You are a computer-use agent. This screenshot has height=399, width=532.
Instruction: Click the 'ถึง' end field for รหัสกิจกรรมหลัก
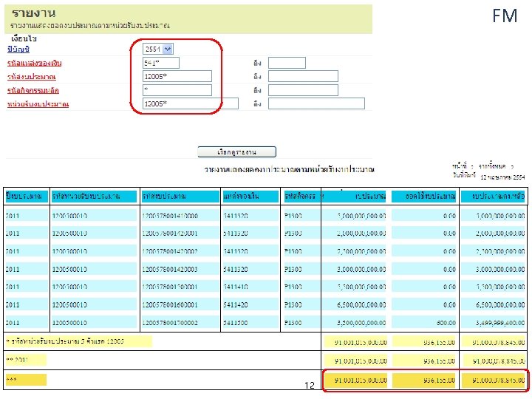click(x=304, y=90)
